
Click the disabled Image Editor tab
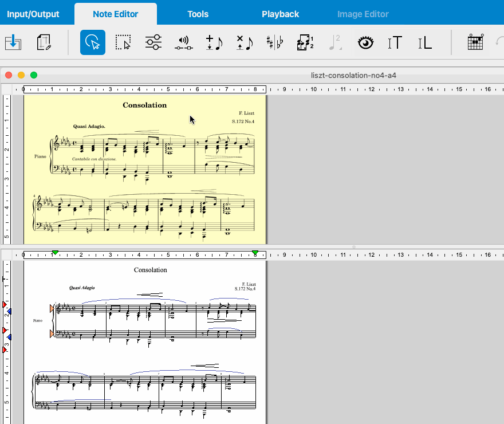[x=363, y=14]
